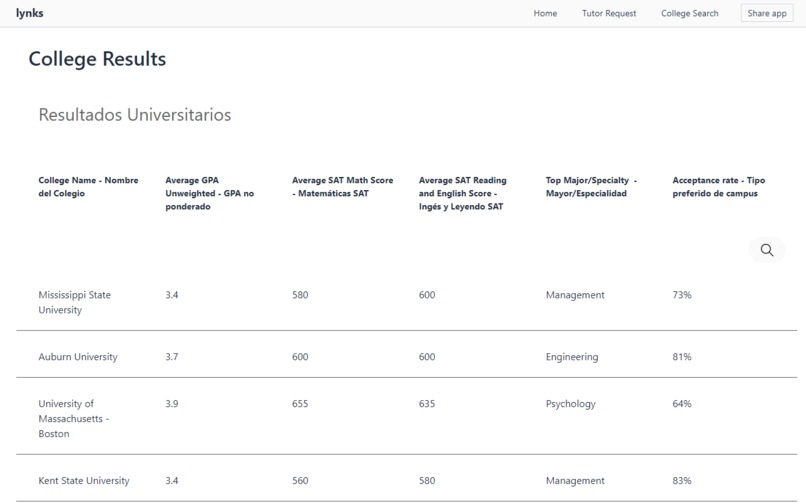806x504 pixels.
Task: Click University of Massachusetts - Boston
Action: 74,419
